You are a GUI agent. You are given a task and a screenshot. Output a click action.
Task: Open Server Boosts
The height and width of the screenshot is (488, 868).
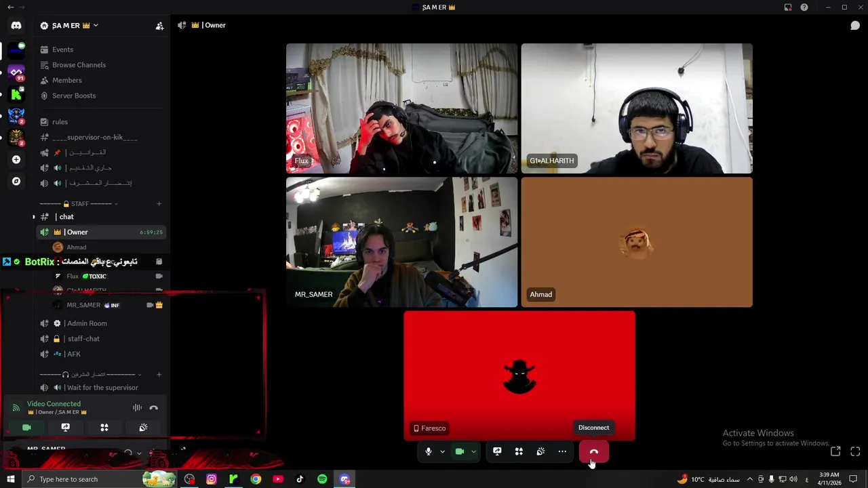click(102, 96)
